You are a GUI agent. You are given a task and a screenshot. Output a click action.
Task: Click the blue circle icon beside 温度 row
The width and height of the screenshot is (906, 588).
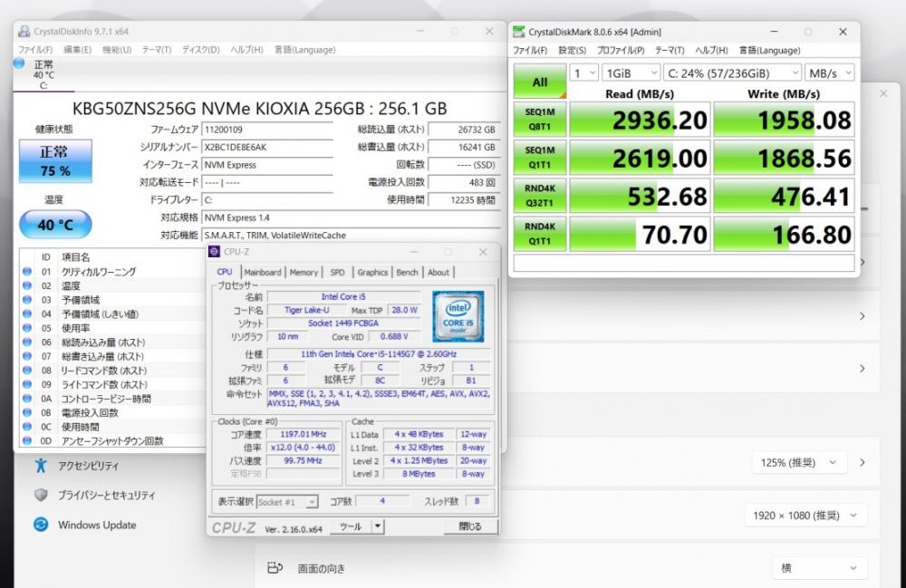27,285
